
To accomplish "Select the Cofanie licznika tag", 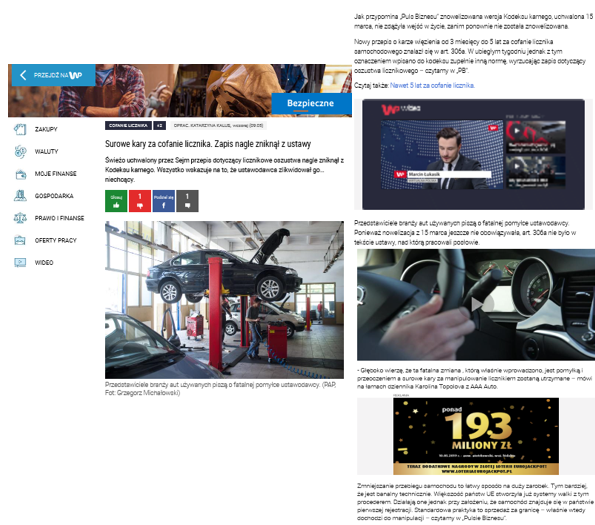I will point(128,126).
